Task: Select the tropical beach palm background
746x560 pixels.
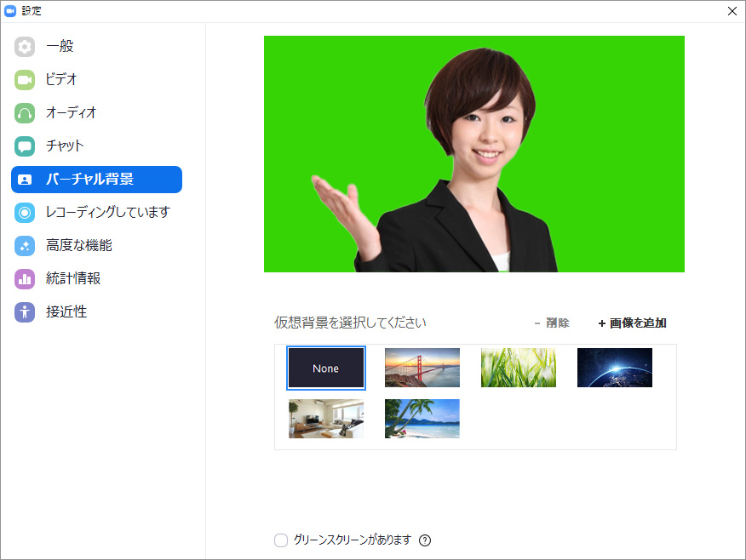Action: 422,419
